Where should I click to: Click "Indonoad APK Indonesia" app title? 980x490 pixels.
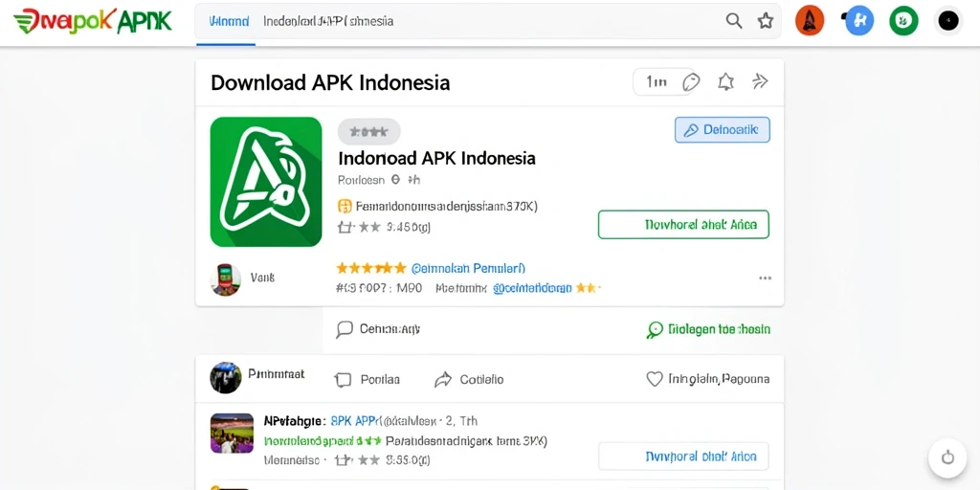tap(436, 158)
